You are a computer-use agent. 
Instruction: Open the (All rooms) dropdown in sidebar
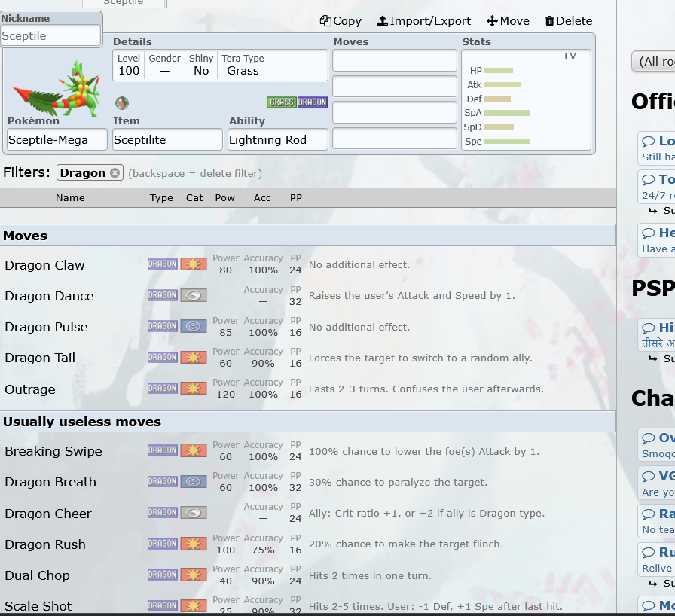(653, 61)
